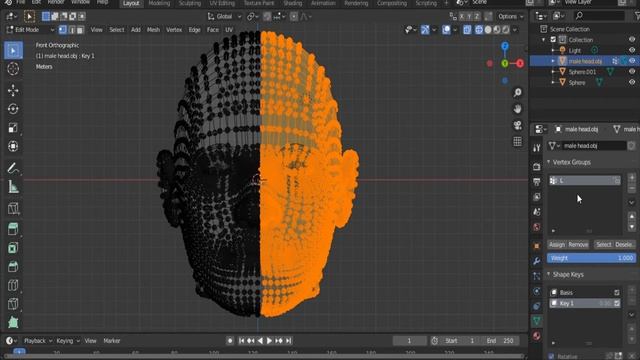Open the Tool properties tab icon
The height and width of the screenshot is (360, 640).
pos(537,149)
